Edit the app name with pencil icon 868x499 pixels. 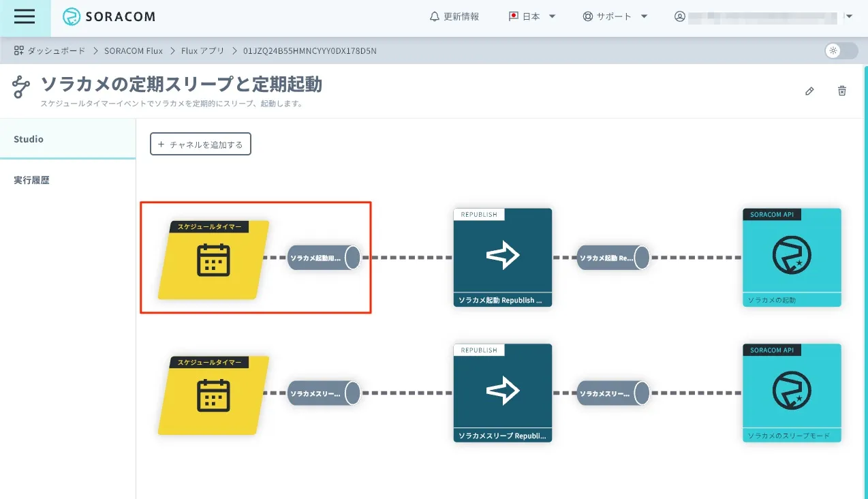[809, 91]
